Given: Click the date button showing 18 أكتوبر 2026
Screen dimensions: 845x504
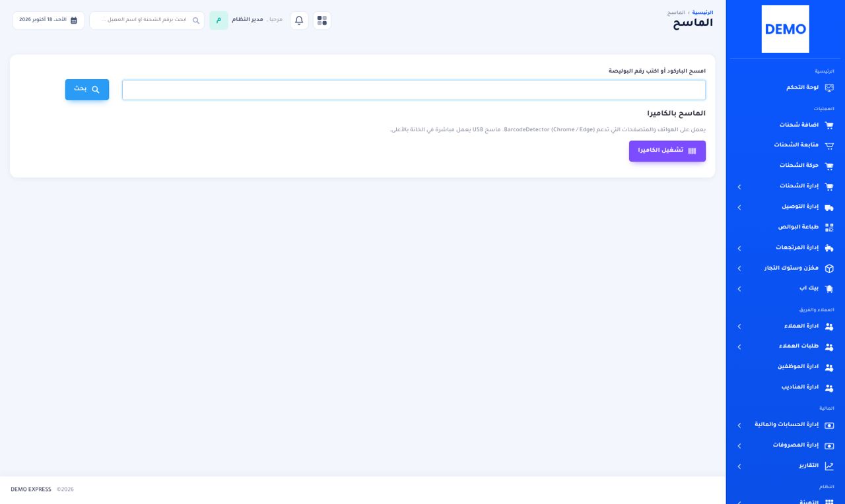Looking at the screenshot, I should [x=48, y=20].
